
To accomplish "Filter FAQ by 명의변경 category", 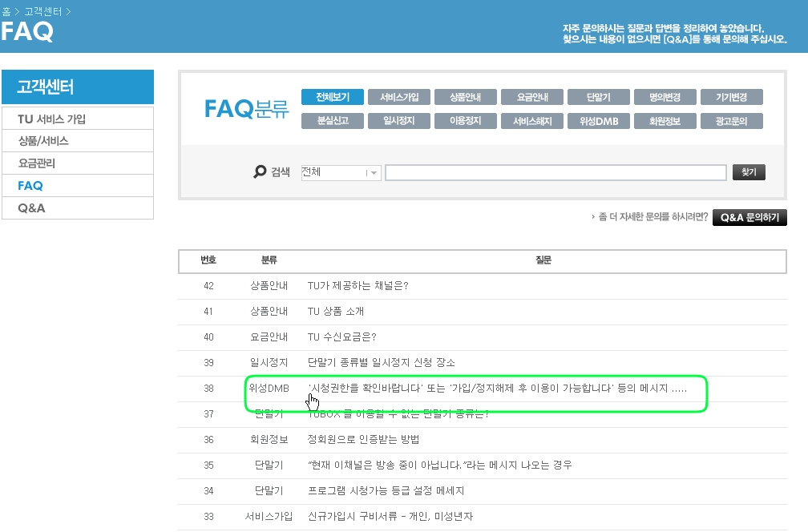I will tap(665, 97).
